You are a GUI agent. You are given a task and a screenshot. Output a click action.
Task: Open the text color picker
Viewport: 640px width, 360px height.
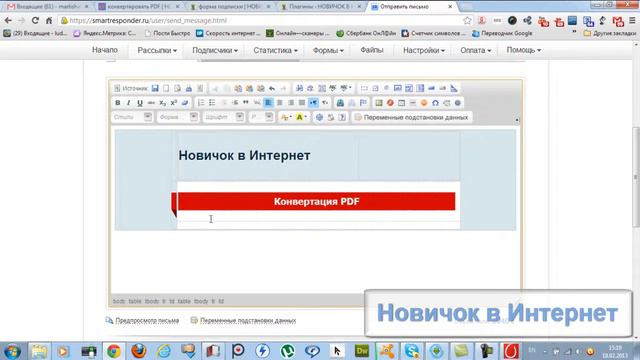(x=286, y=117)
